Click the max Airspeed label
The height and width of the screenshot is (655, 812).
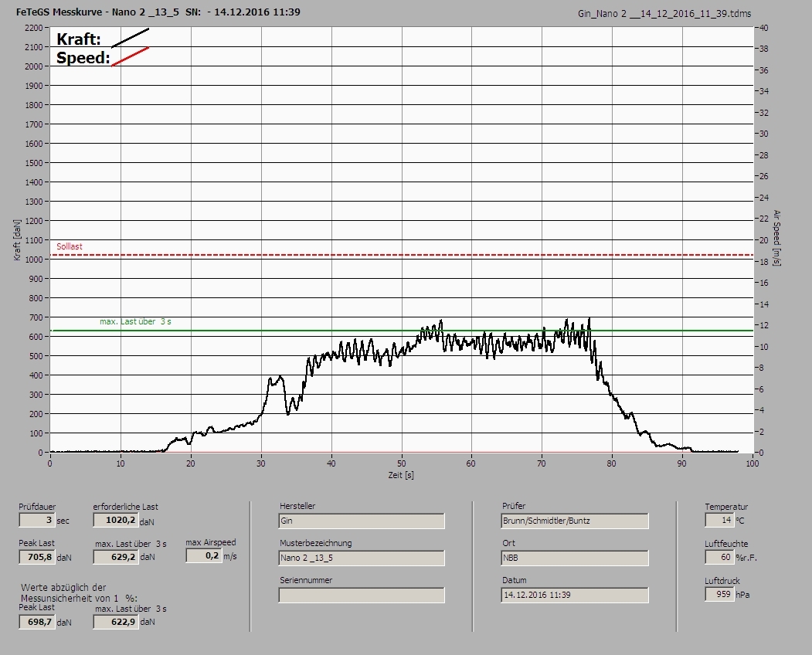[x=211, y=542]
